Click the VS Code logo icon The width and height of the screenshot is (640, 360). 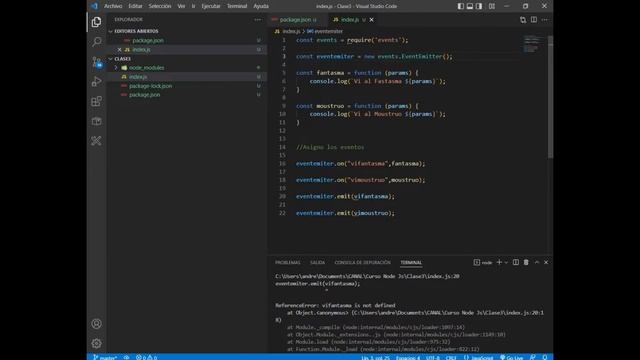[94, 6]
